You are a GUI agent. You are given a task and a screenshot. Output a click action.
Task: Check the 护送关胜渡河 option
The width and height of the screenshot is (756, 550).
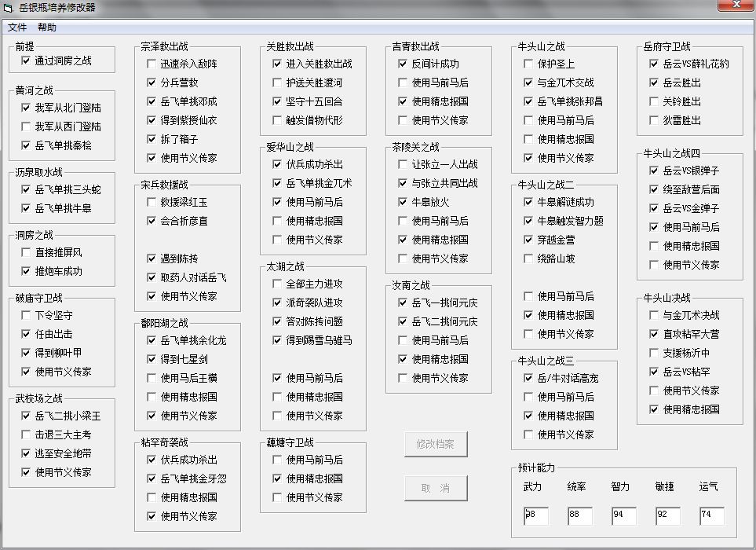(x=278, y=82)
